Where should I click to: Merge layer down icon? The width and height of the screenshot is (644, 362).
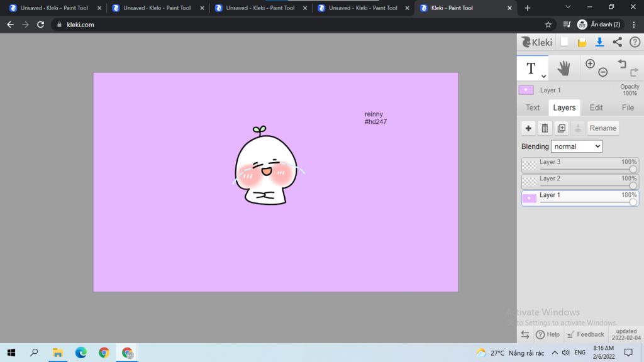[577, 128]
